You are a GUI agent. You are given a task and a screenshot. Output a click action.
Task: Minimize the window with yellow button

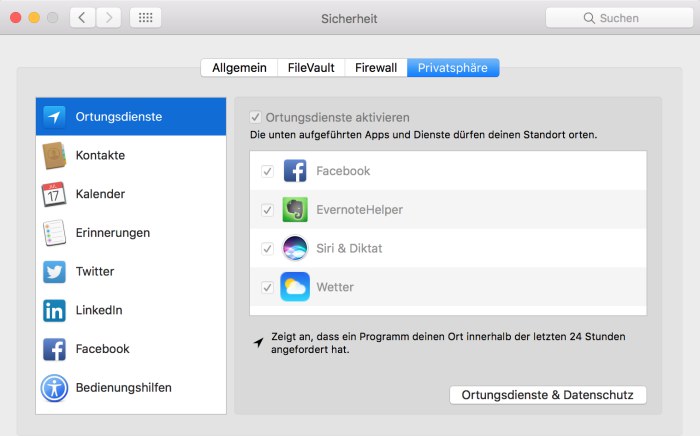click(x=34, y=18)
